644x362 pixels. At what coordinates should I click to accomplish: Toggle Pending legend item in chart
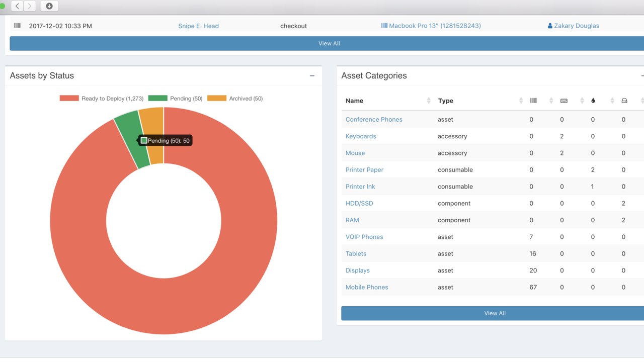tap(175, 99)
